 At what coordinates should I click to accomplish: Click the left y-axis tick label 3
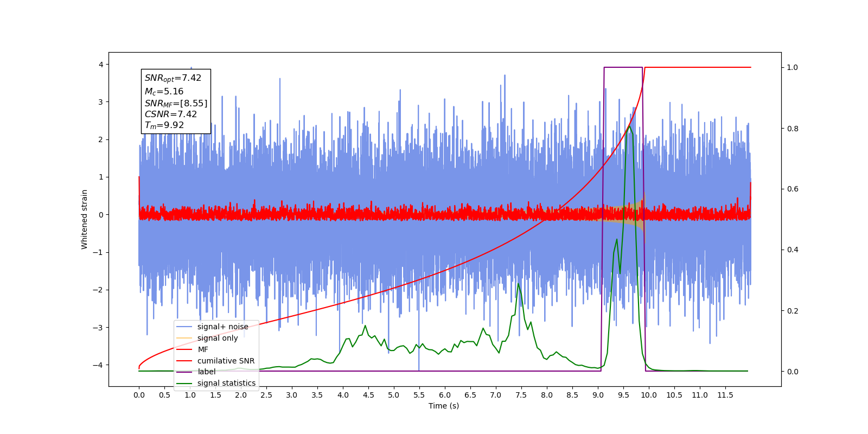coord(101,102)
